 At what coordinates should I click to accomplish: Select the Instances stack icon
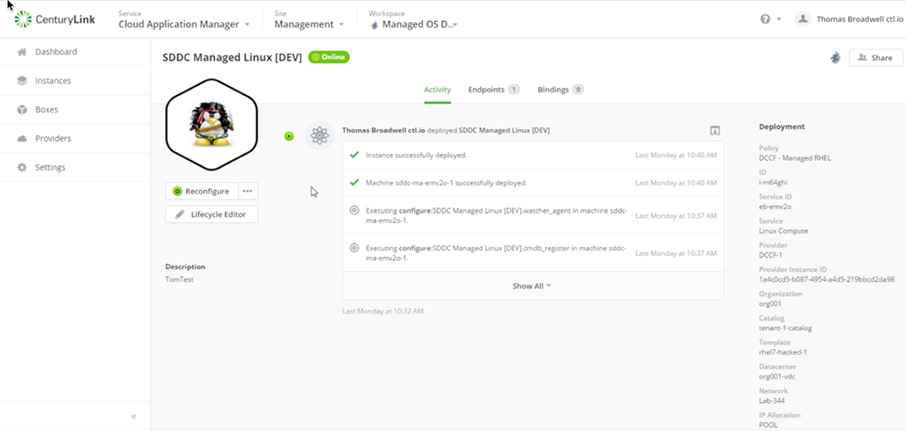[x=22, y=81]
